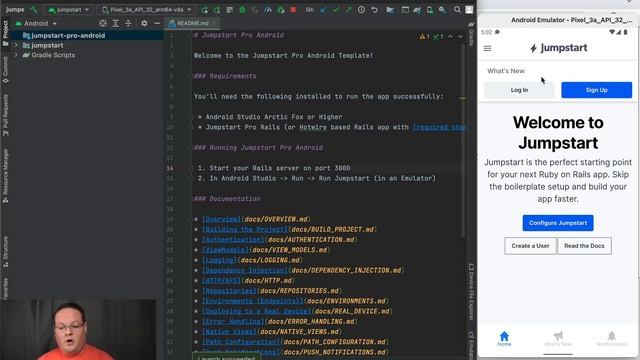This screenshot has width=640, height=360.
Task: Click Git Push arrow icon
Action: [348, 9]
